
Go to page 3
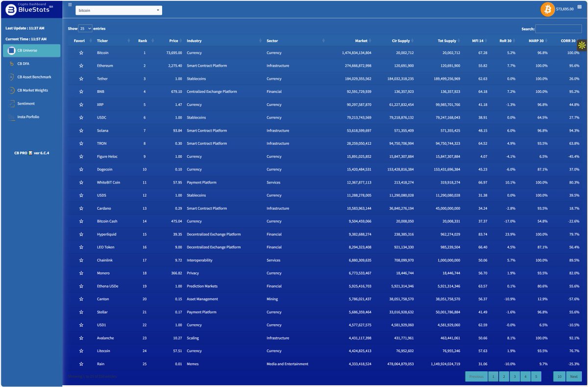[x=514, y=376]
